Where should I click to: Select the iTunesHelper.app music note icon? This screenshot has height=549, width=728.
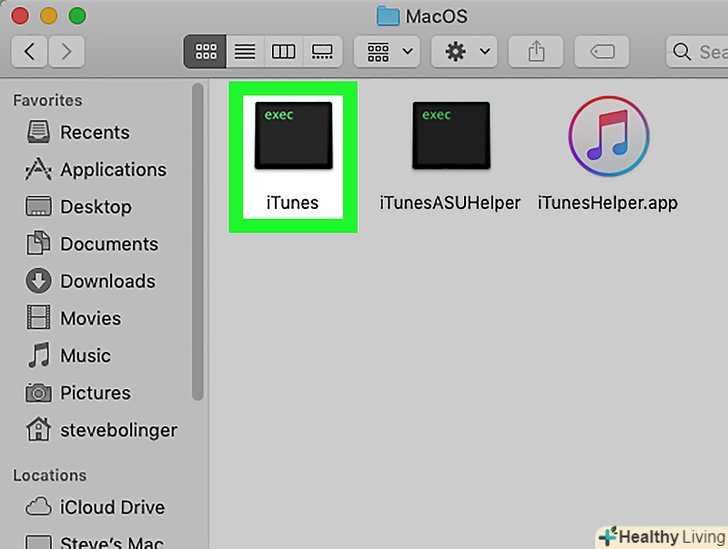[609, 136]
